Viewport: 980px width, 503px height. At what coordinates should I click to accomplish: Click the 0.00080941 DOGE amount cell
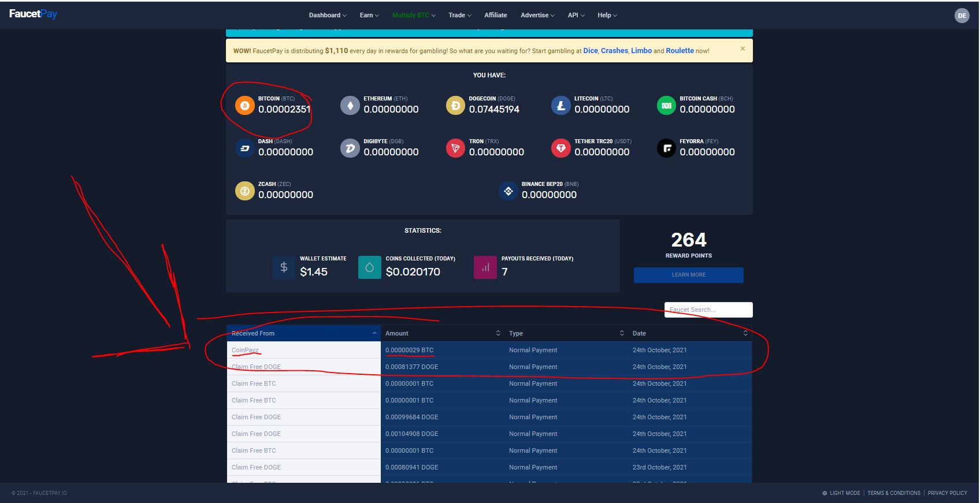(443, 467)
